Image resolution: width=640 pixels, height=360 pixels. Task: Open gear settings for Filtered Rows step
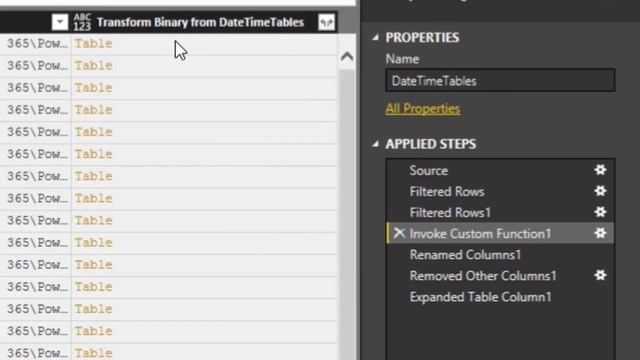coord(600,191)
